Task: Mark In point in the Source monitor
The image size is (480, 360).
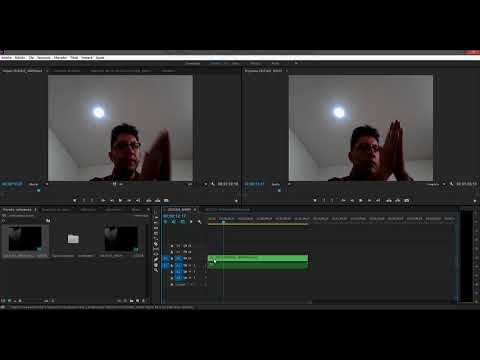Action: pos(84,201)
